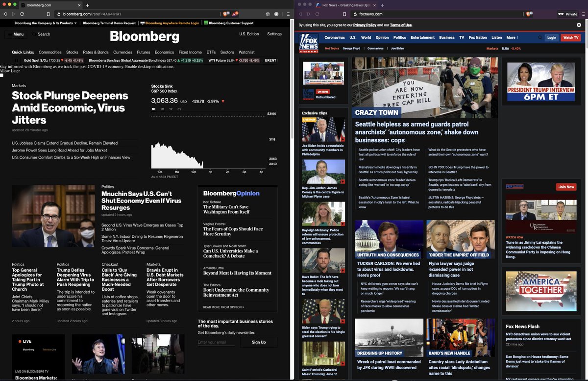The height and width of the screenshot is (381, 588).
Task: Click Bloomberg Anywhere Remote Login link
Action: (172, 23)
